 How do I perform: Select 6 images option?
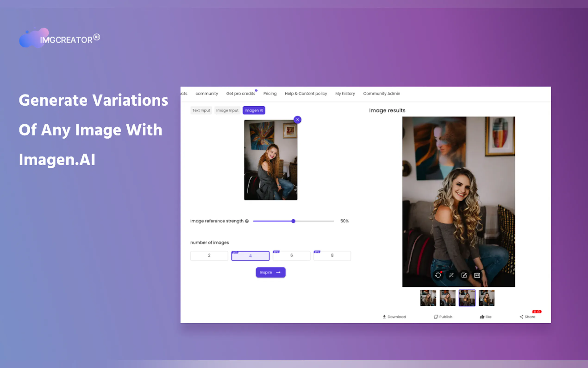291,256
